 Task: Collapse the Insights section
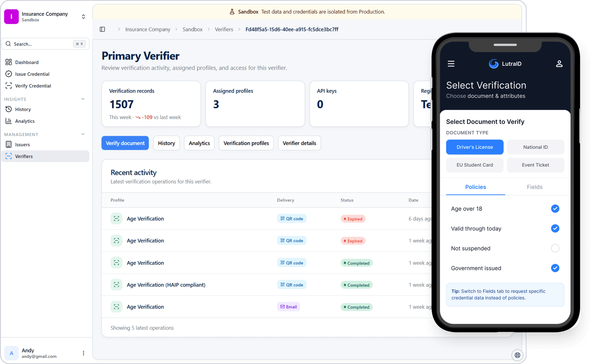(x=83, y=99)
